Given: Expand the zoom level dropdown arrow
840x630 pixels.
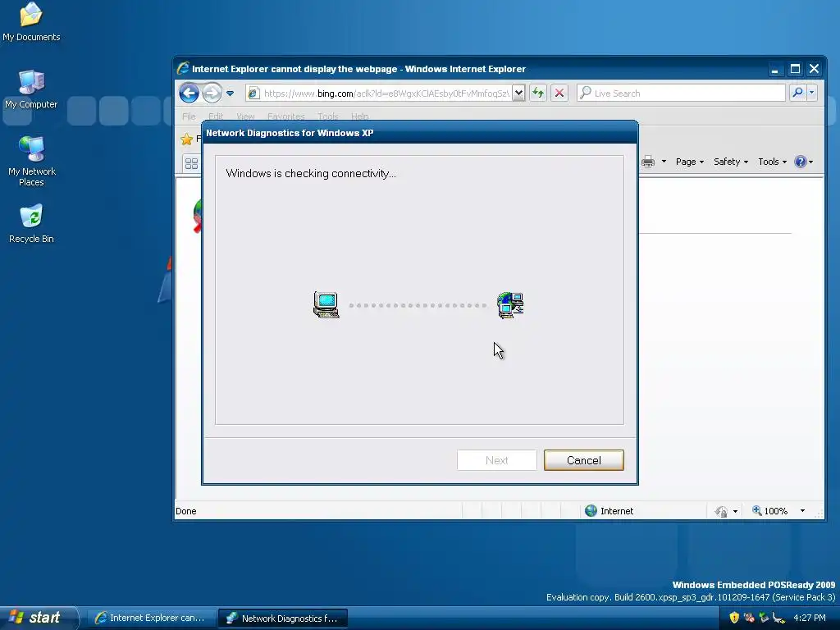Looking at the screenshot, I should [802, 510].
